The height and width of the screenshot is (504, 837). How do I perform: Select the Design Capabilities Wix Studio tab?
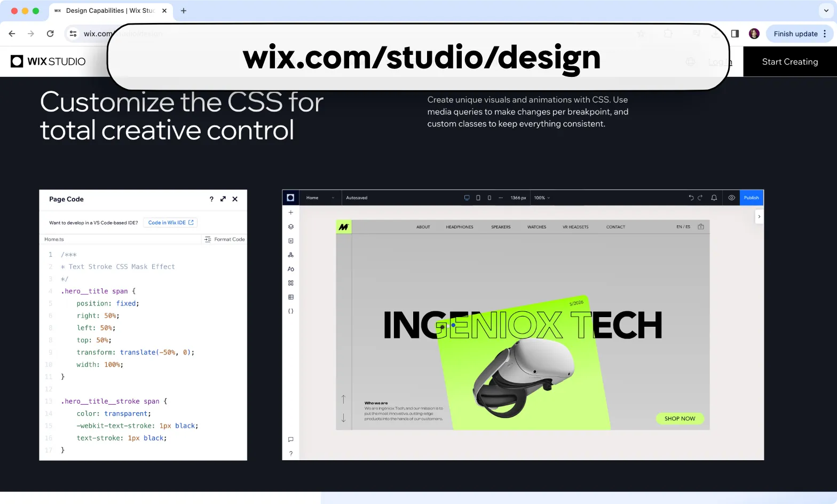pyautogui.click(x=110, y=11)
